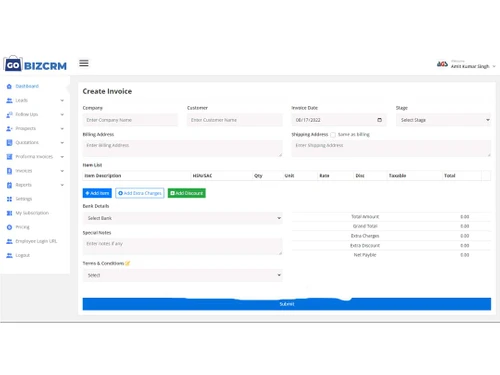This screenshot has width=500, height=375.
Task: Click the Terms & Conditions edit icon
Action: [128, 263]
